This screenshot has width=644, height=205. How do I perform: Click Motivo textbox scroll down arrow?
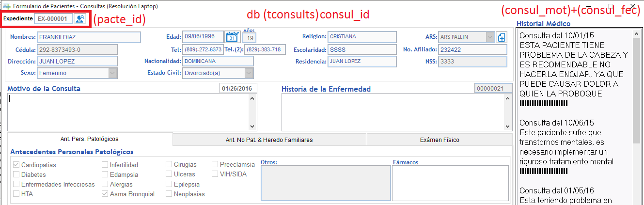click(x=252, y=126)
